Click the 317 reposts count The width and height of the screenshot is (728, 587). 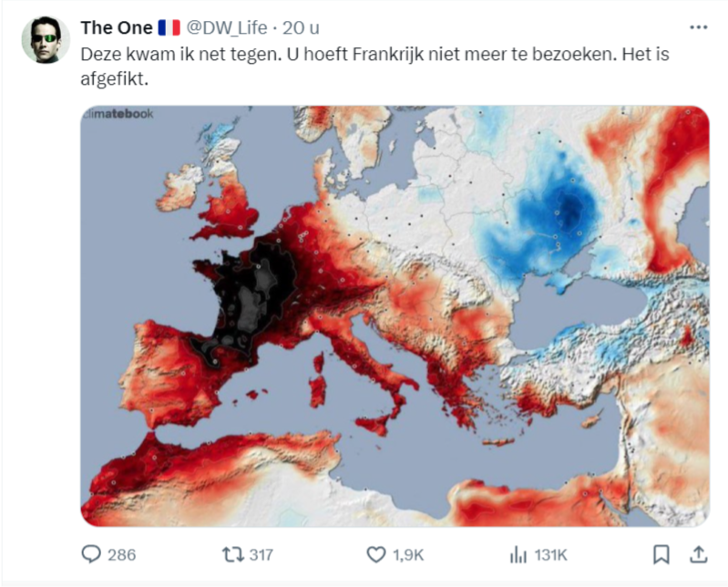click(x=261, y=555)
